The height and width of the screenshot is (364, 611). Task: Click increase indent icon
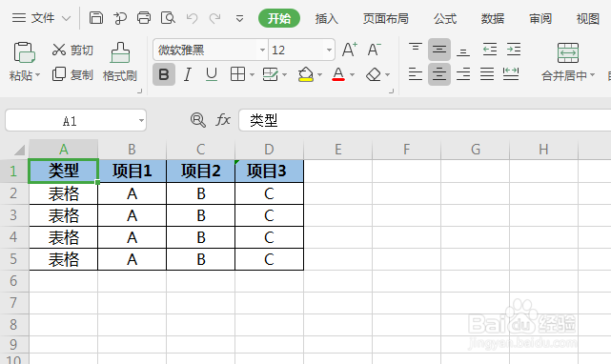click(514, 50)
